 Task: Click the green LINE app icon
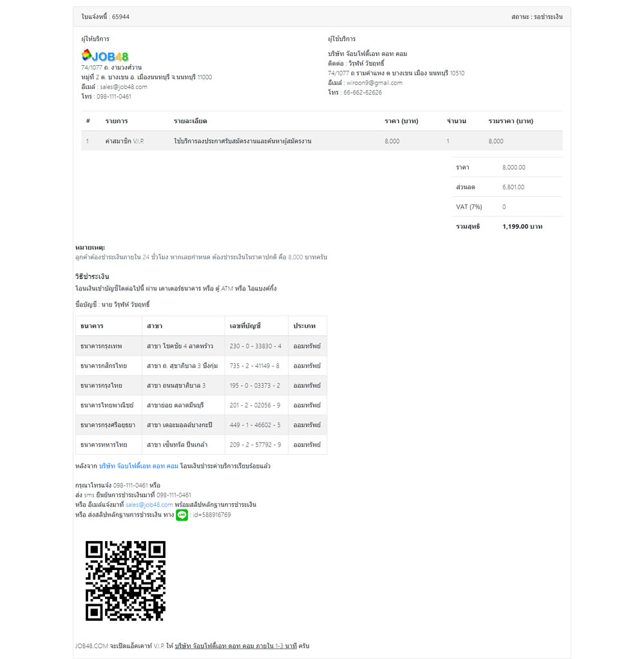[182, 515]
